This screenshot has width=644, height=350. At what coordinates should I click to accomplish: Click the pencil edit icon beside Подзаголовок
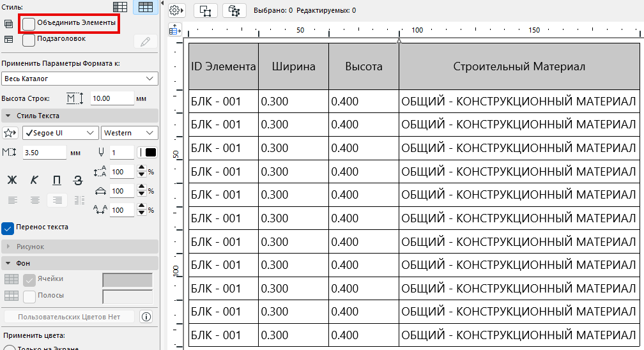(146, 42)
